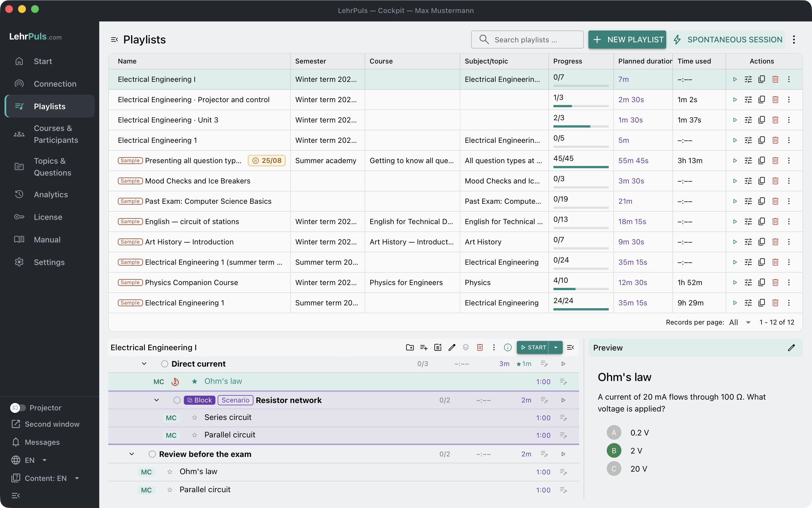Select the Resistor network radio circle
Image resolution: width=812 pixels, height=508 pixels.
177,400
